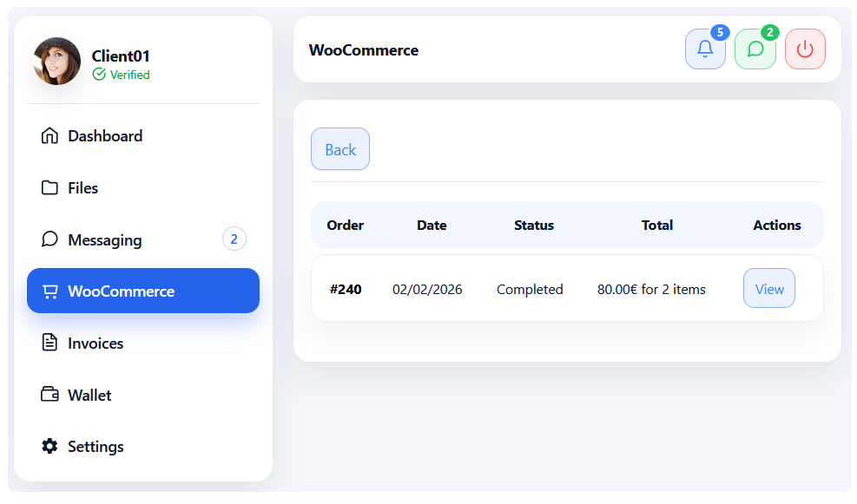Click the Status column header

pos(533,226)
